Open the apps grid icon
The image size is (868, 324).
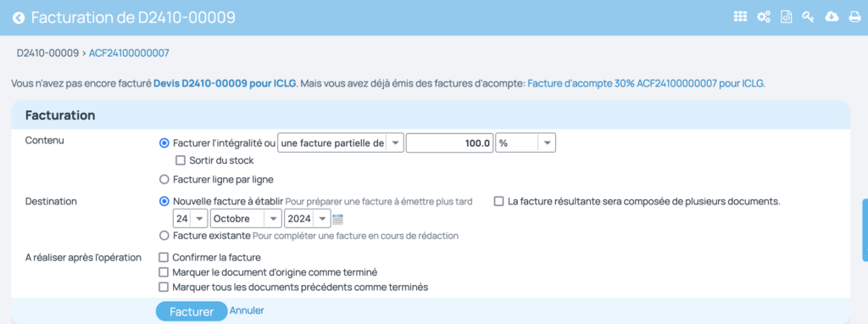coord(741,17)
